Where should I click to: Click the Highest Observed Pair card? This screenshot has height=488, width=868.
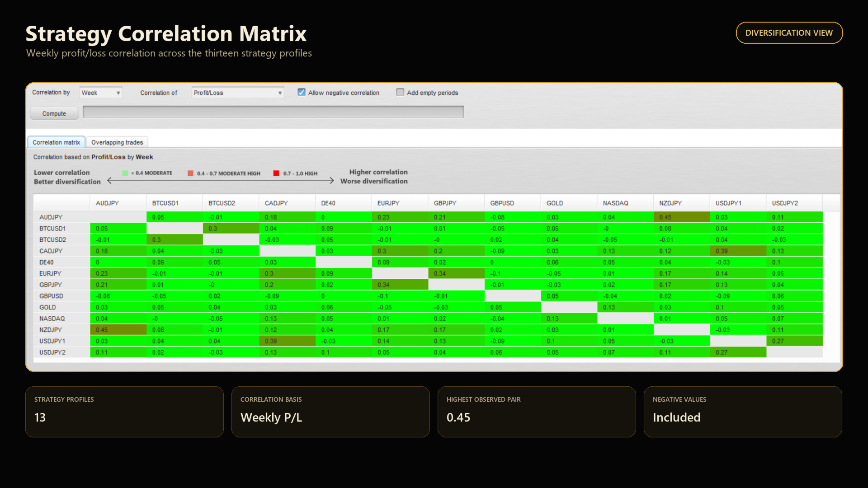537,412
